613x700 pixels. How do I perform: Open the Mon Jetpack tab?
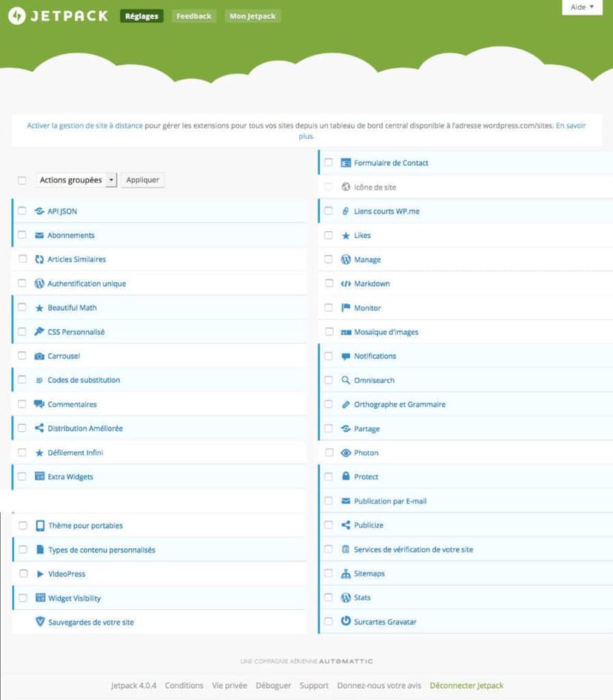pos(253,16)
